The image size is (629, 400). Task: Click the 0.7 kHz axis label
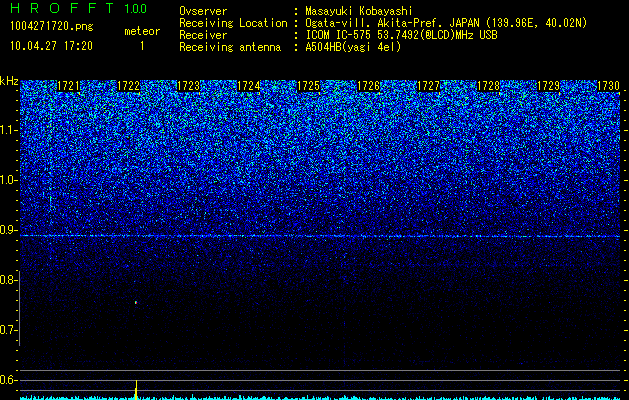(8, 330)
